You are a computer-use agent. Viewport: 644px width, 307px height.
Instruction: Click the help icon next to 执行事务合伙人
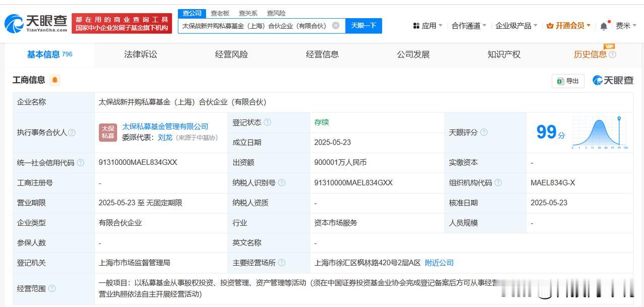[72, 133]
